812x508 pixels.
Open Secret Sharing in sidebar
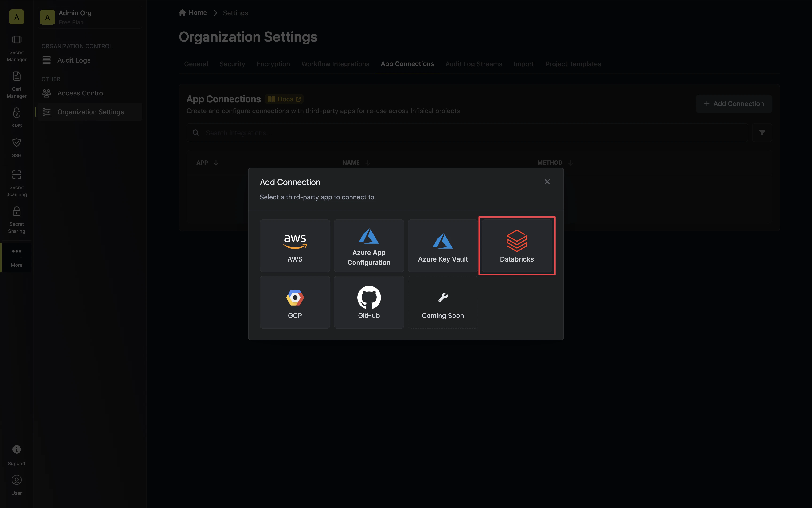[16, 220]
